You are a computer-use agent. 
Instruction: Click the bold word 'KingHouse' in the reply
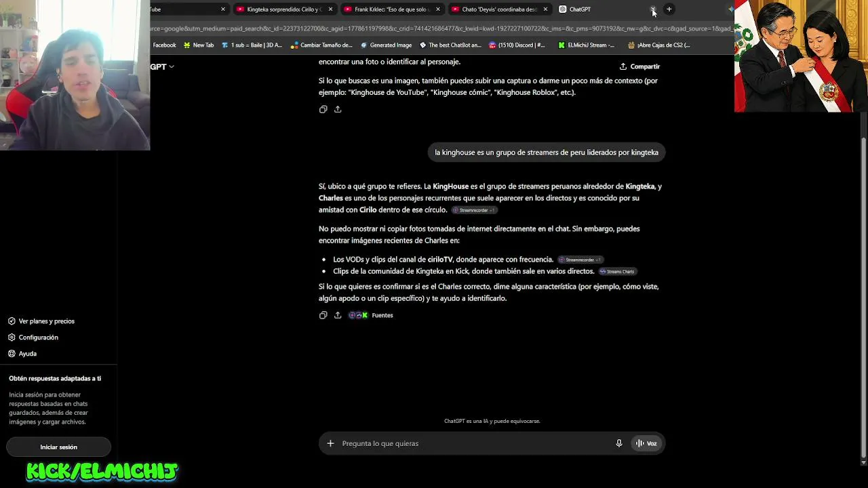450,186
